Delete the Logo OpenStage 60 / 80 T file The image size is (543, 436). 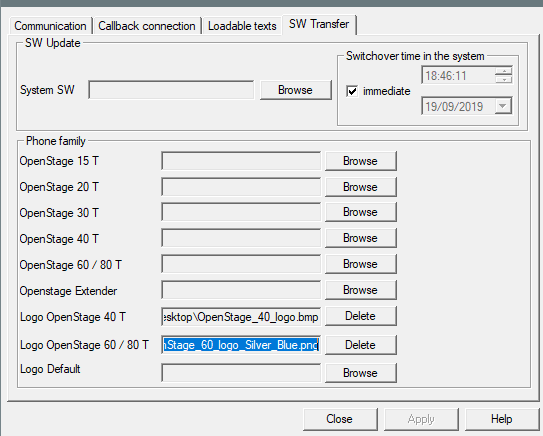click(360, 345)
